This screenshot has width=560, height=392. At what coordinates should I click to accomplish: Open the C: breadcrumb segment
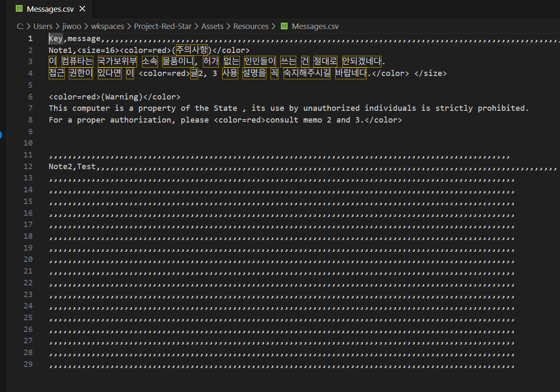[x=20, y=26]
